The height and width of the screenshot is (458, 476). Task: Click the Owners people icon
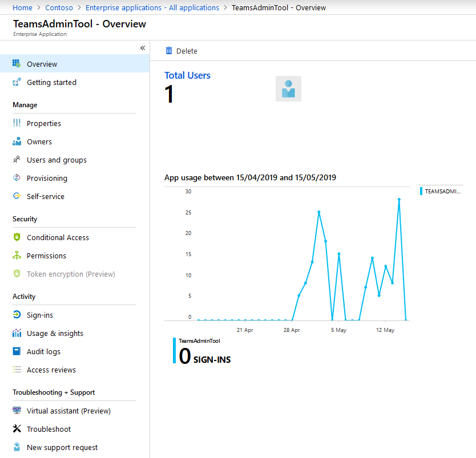(x=17, y=141)
